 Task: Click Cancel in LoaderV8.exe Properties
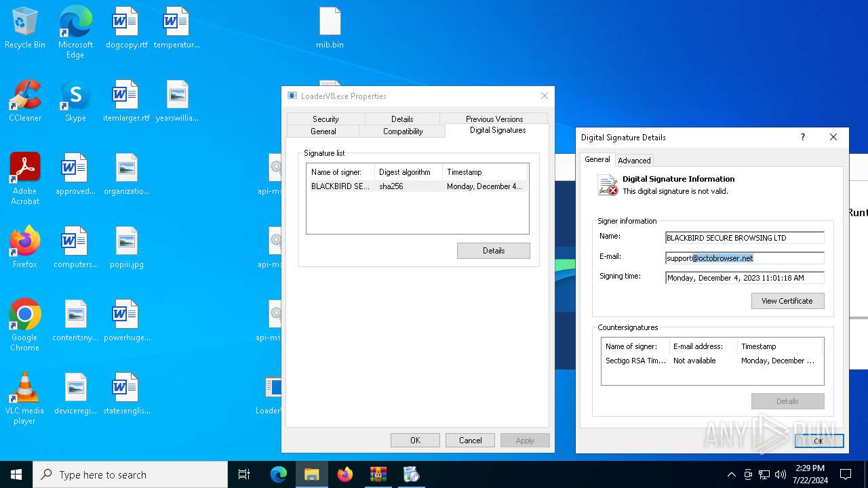pos(471,441)
